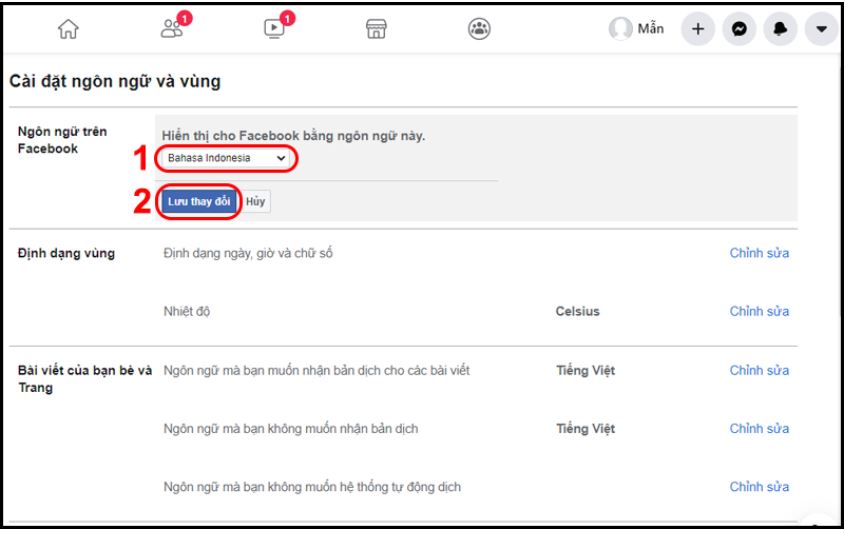This screenshot has width=846, height=533.
Task: Select the Celsius temperature value
Action: point(577,311)
